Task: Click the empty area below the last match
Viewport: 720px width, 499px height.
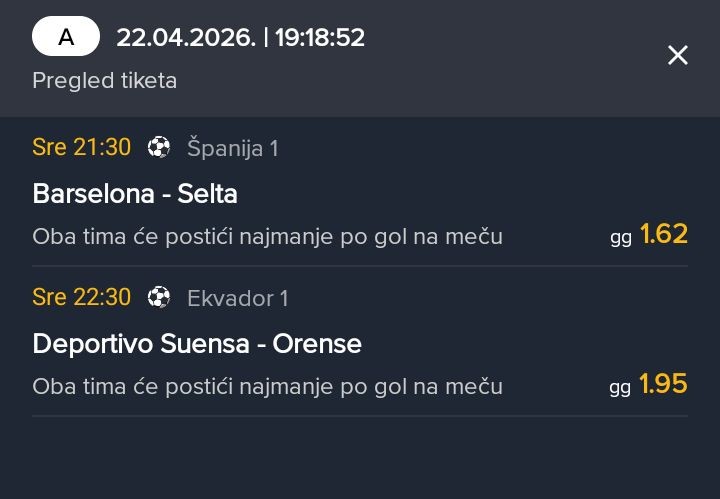Action: (x=360, y=457)
